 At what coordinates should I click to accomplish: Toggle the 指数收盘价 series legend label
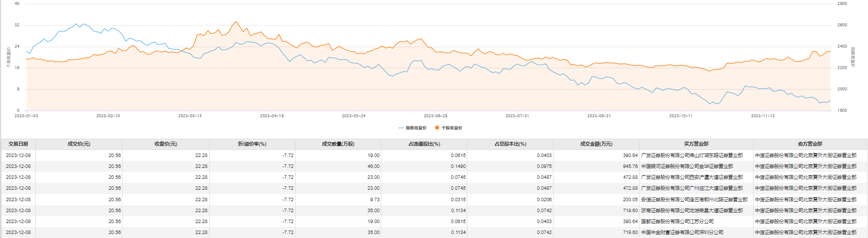[416, 128]
